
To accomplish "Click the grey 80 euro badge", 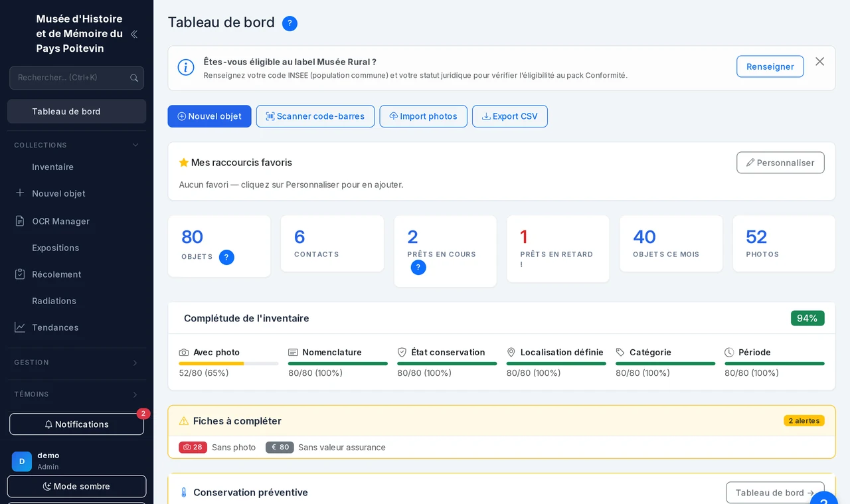I will [280, 448].
